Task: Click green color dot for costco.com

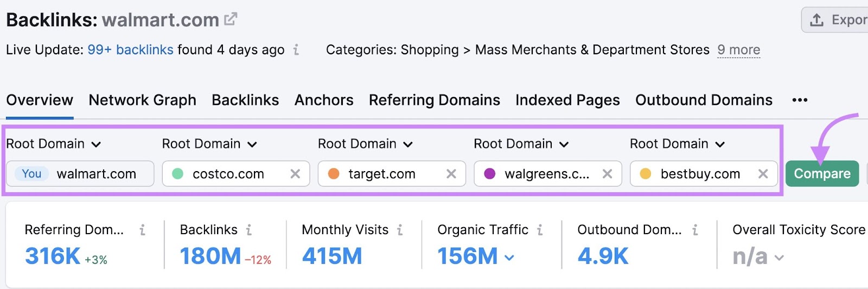Action: pos(177,174)
